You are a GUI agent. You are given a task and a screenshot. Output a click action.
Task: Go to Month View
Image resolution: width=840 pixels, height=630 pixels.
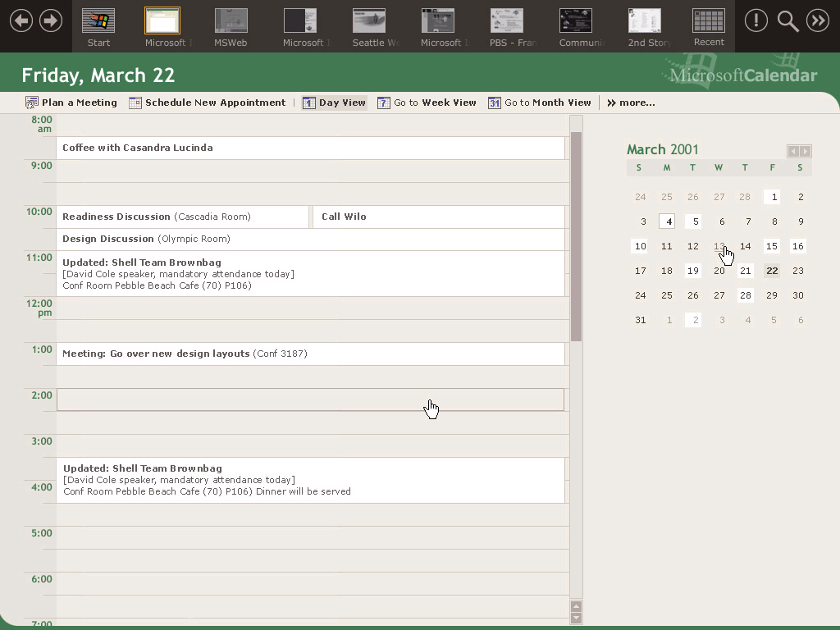547,103
